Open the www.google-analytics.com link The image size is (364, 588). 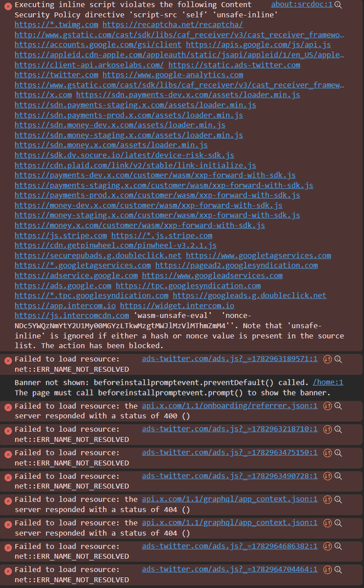[172, 74]
